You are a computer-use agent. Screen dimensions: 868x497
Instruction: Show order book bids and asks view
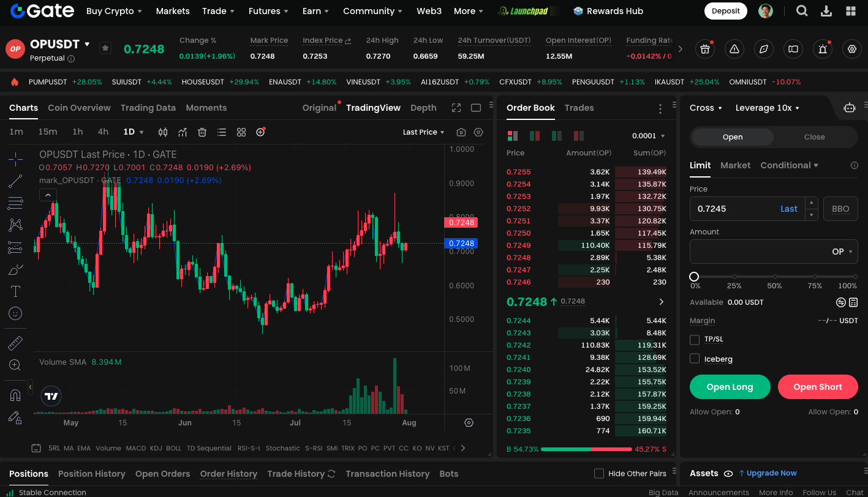[x=513, y=136]
